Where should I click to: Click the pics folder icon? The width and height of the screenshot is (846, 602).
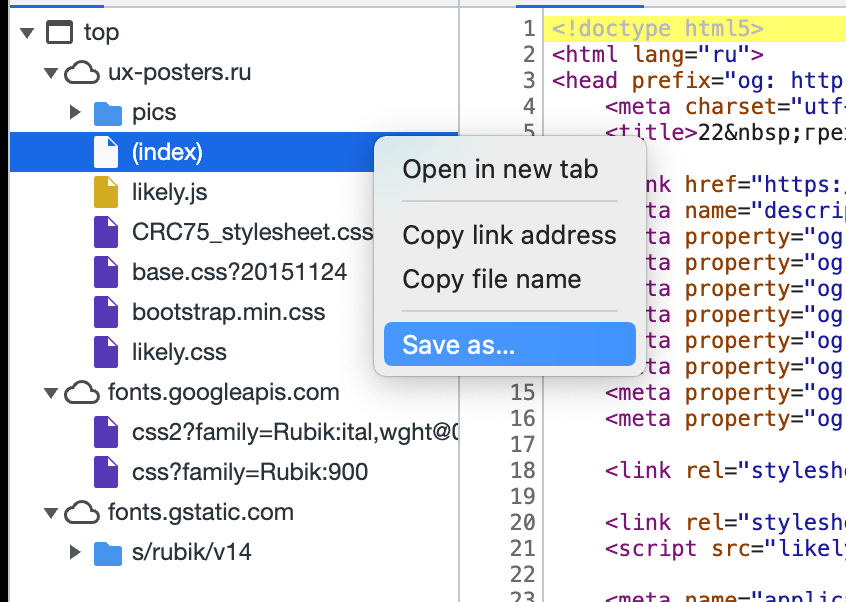pos(107,112)
